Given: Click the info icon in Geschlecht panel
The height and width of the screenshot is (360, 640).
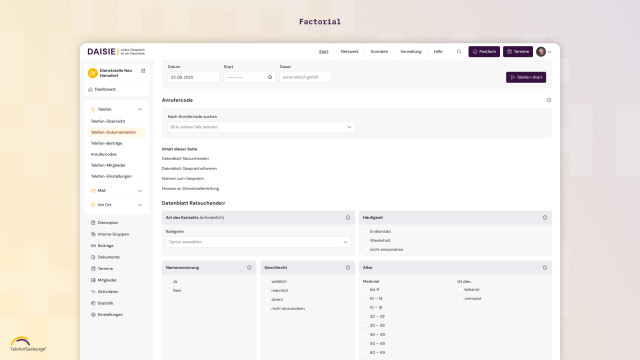Looking at the screenshot, I should [348, 268].
